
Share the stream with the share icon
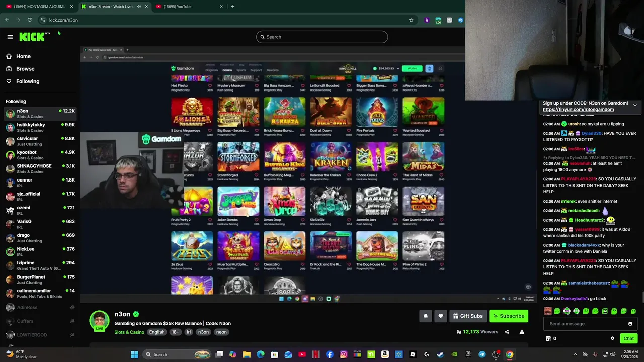pos(507,332)
